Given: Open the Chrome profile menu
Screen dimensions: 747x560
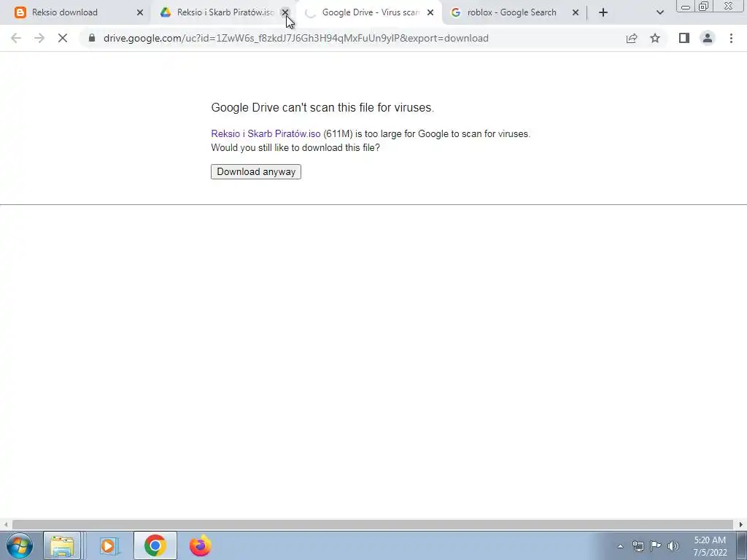Looking at the screenshot, I should click(x=708, y=38).
